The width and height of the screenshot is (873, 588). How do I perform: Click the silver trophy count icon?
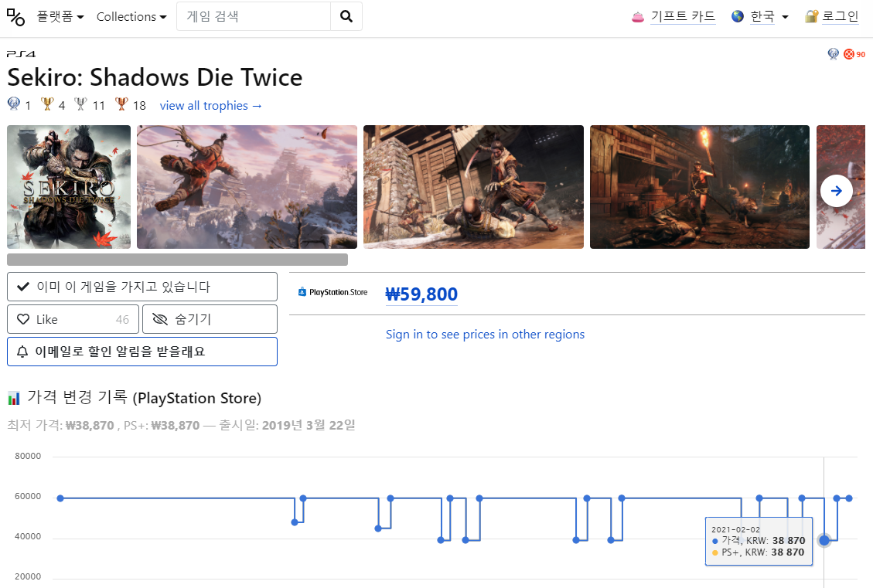[80, 104]
